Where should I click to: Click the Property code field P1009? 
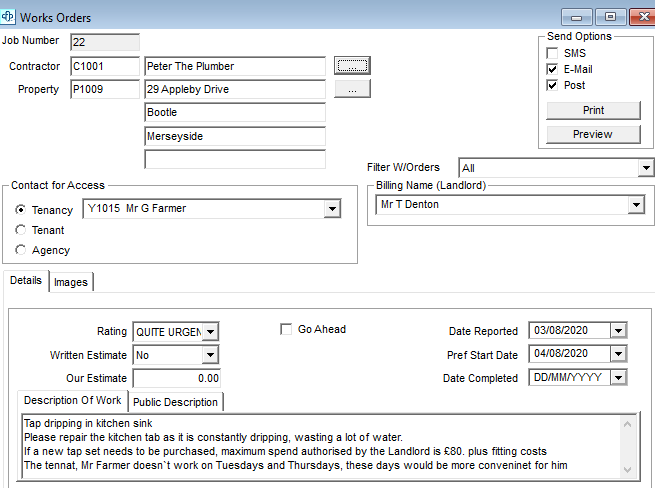coord(105,89)
